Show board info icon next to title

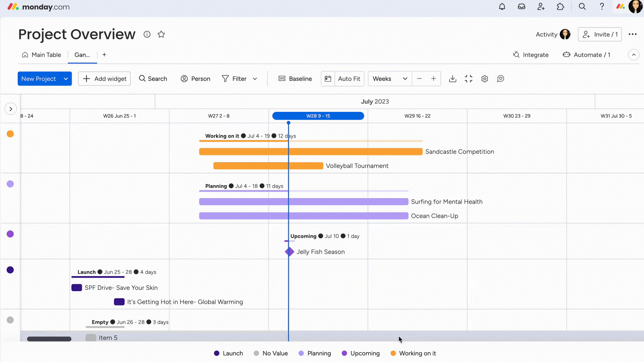pyautogui.click(x=147, y=35)
